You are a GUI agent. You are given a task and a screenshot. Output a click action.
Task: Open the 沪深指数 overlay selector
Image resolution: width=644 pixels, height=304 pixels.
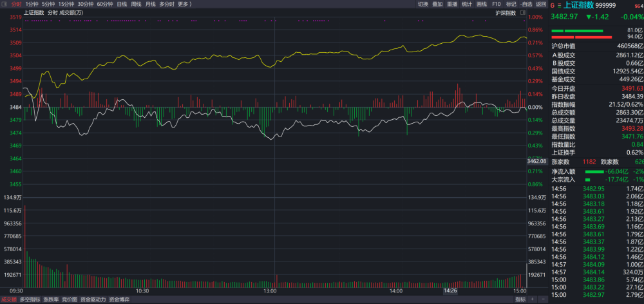pyautogui.click(x=506, y=13)
